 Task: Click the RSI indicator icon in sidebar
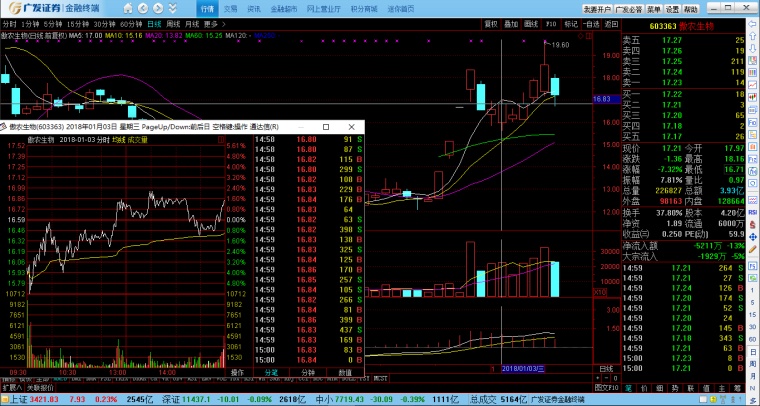tap(753, 212)
